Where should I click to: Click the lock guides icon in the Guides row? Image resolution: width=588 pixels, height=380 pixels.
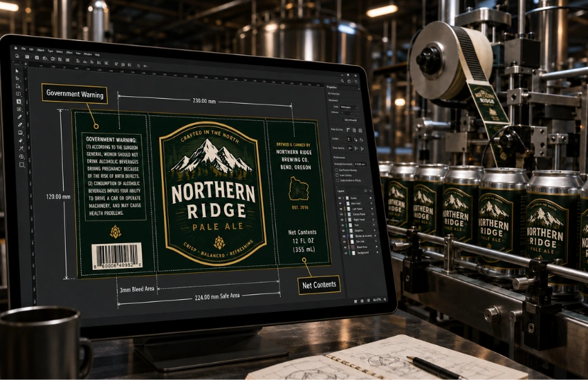coord(356,140)
